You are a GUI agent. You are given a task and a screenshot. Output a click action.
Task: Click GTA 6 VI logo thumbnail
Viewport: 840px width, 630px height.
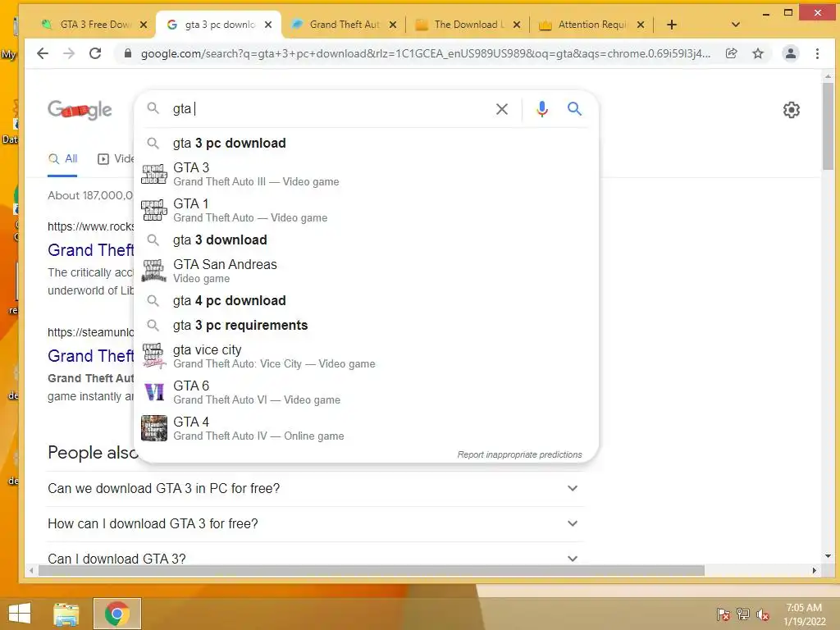click(x=153, y=392)
